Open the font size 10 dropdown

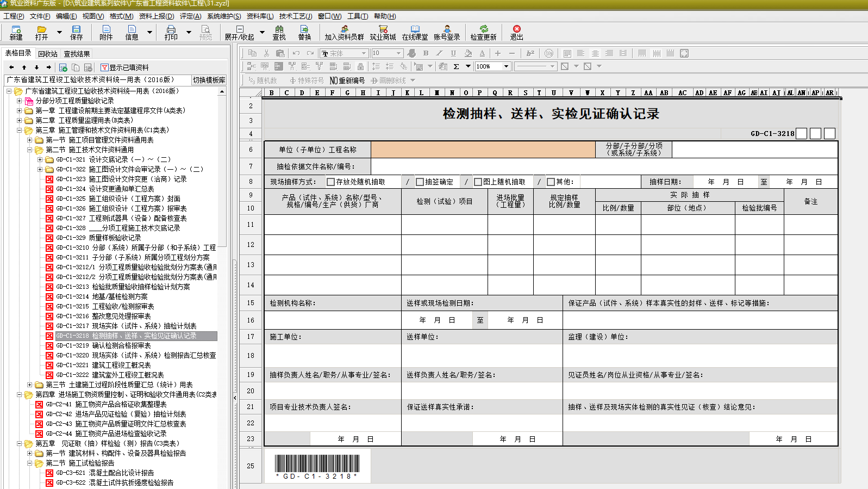[399, 53]
